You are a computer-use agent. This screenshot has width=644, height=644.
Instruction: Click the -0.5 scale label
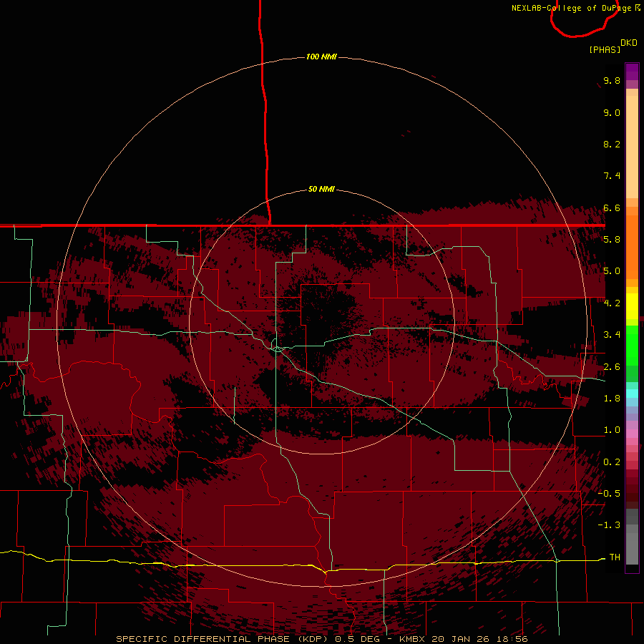(609, 493)
